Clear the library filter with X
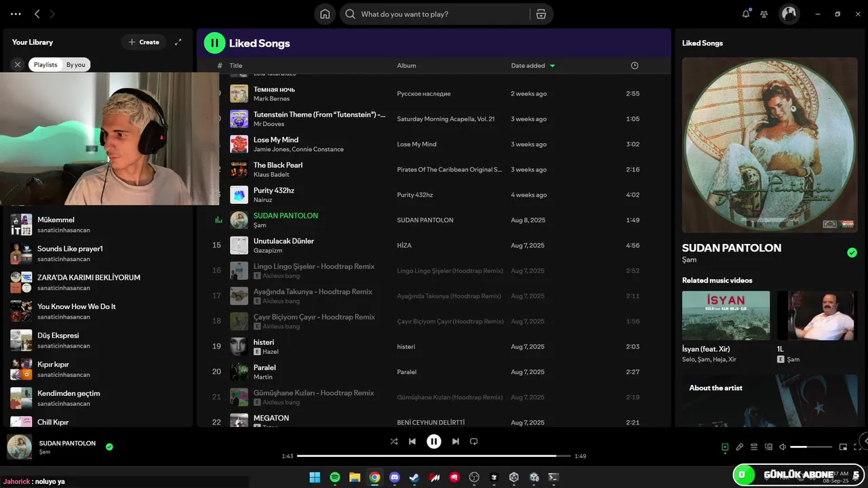The height and width of the screenshot is (488, 868). click(18, 64)
